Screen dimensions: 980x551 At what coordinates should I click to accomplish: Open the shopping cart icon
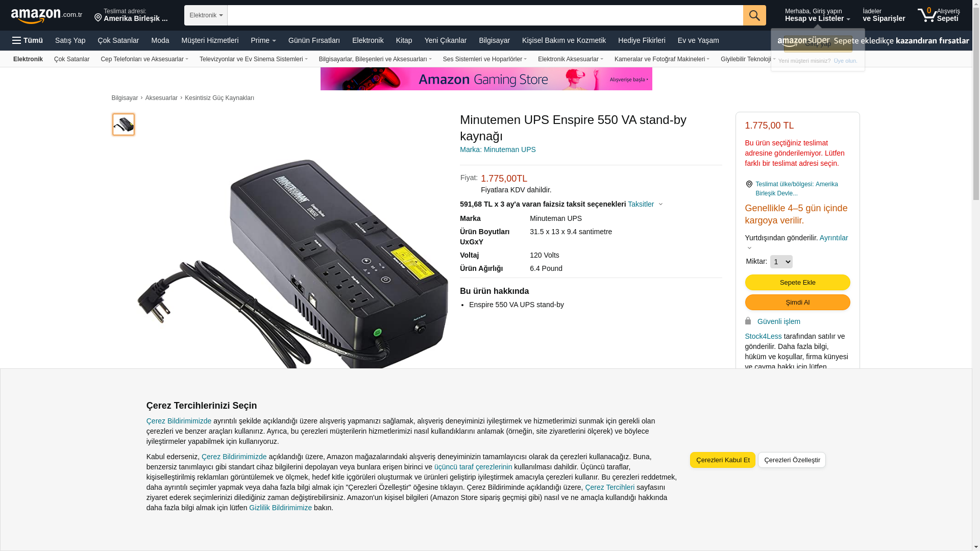coord(927,15)
